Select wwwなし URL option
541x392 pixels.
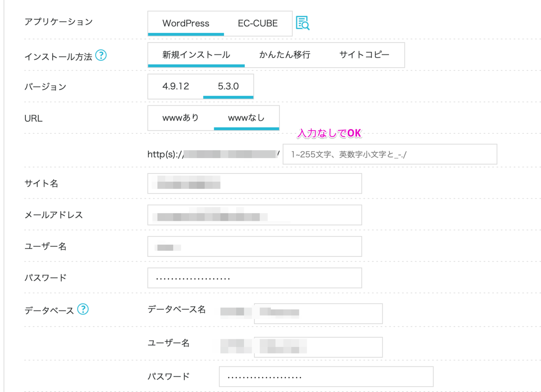246,118
